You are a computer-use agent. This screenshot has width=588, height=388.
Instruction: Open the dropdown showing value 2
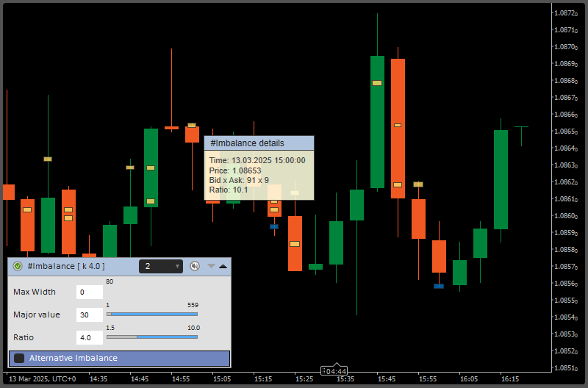tap(160, 266)
